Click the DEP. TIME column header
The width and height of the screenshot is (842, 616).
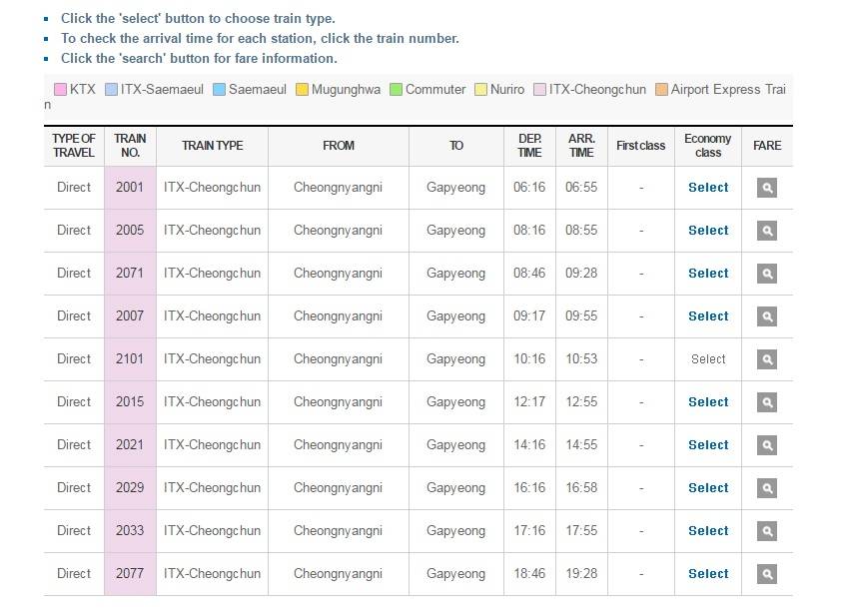click(529, 146)
